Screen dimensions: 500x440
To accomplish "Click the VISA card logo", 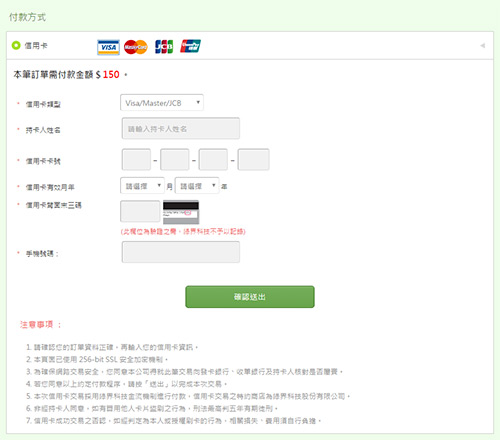I will [108, 47].
